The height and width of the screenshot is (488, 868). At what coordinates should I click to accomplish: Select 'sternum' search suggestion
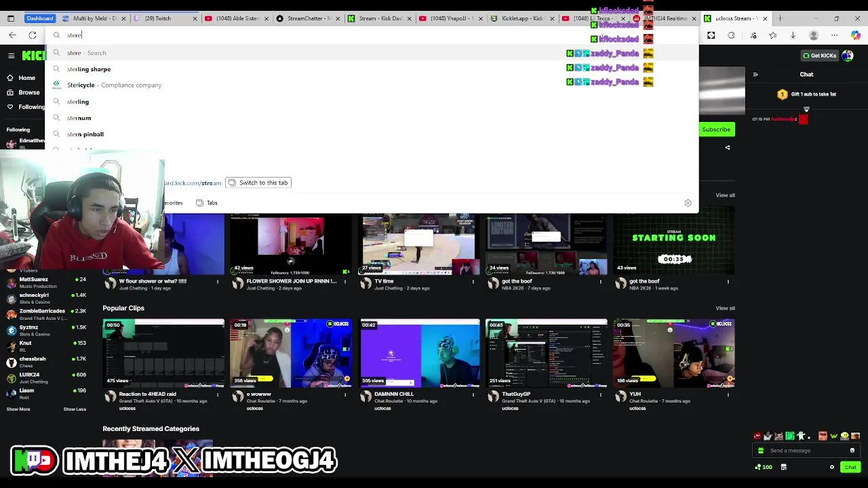(372, 118)
